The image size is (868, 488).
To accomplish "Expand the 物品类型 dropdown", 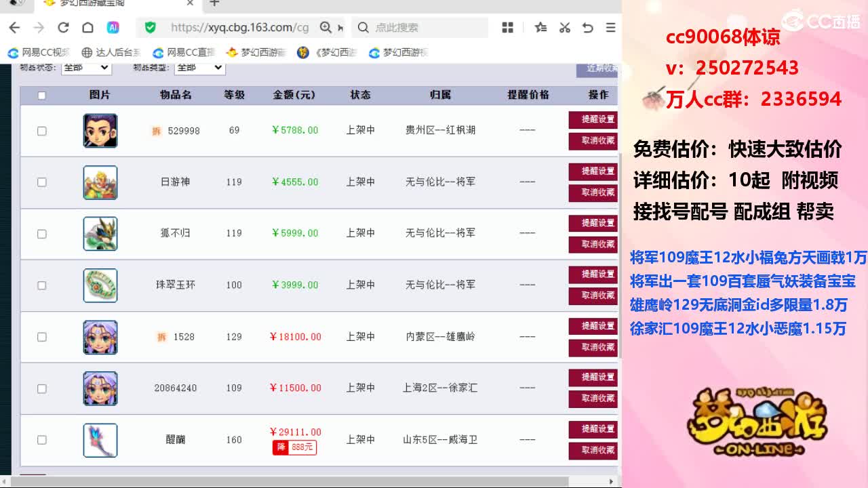I will [199, 68].
